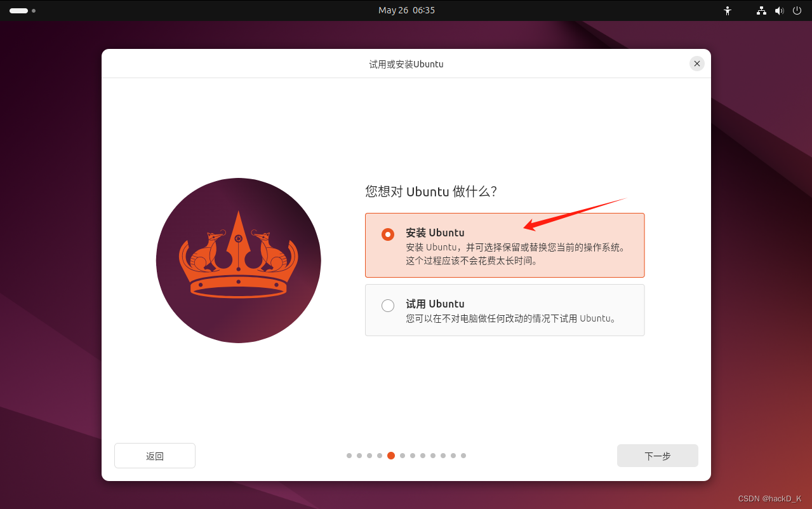
Task: Click the power icon in top bar
Action: [797, 11]
